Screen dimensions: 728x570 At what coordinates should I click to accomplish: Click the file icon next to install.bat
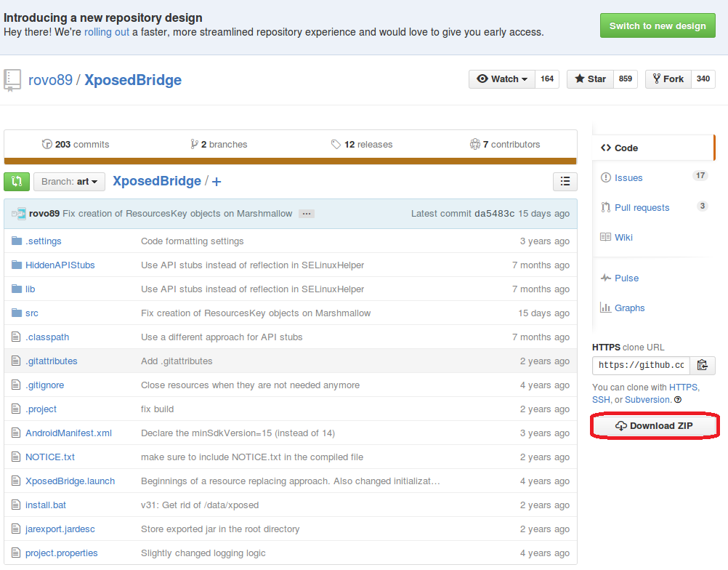coord(16,505)
